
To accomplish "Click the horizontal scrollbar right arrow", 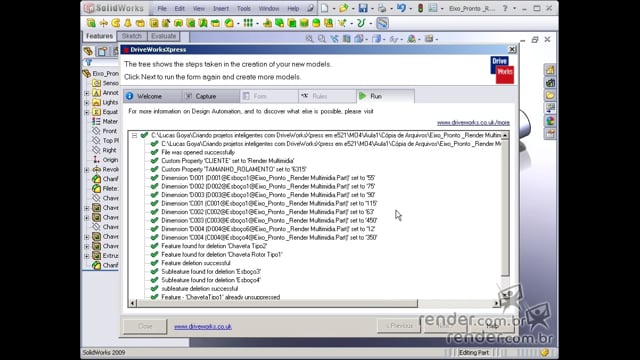I will click(496, 303).
